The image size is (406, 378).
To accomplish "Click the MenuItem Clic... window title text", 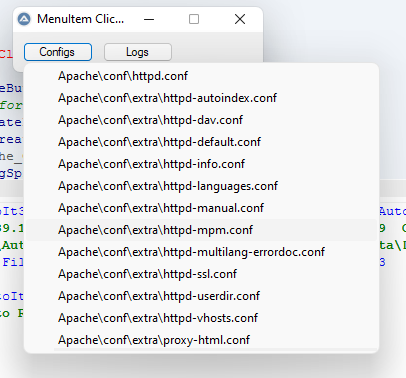I will [x=80, y=19].
